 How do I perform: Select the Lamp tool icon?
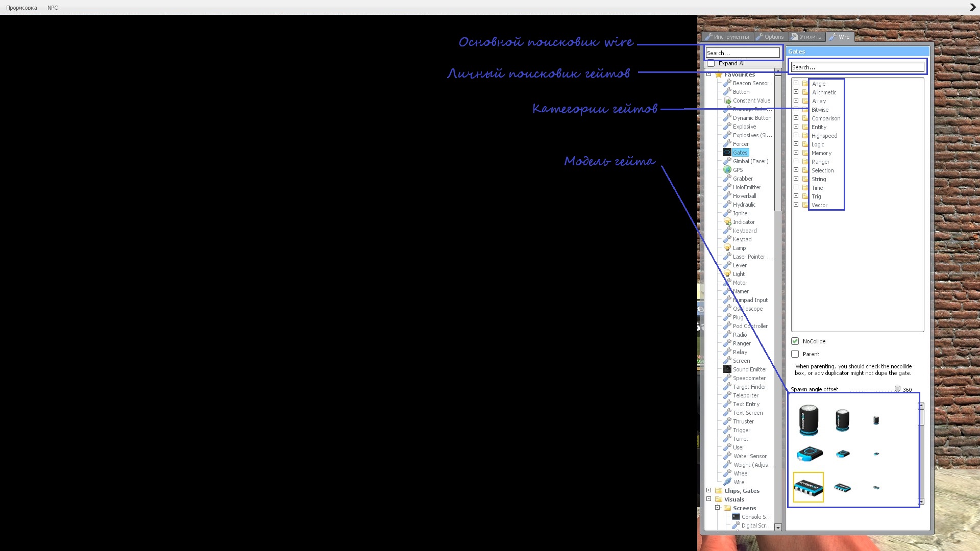(x=727, y=248)
